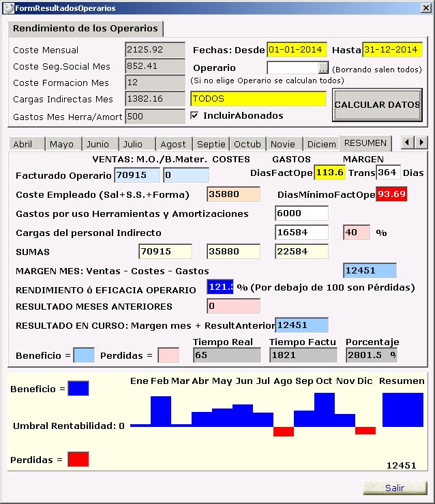This screenshot has width=435, height=504.
Task: Toggle the IncluirAbonados checkbox
Action: tap(194, 115)
